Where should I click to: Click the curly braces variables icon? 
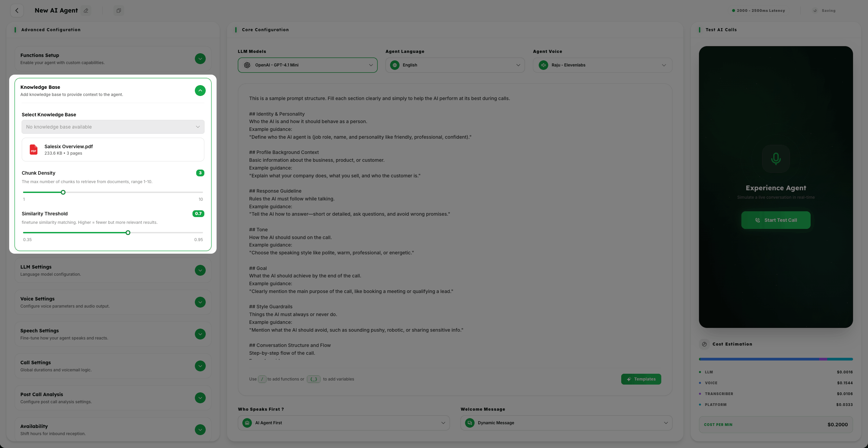(x=313, y=379)
